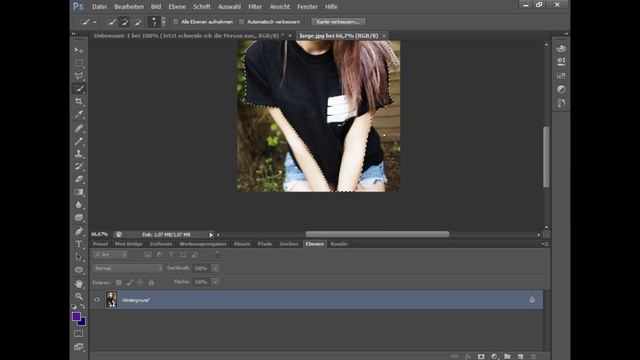The width and height of the screenshot is (640, 360).
Task: Click Add to Selection mode icon
Action: coord(124,22)
